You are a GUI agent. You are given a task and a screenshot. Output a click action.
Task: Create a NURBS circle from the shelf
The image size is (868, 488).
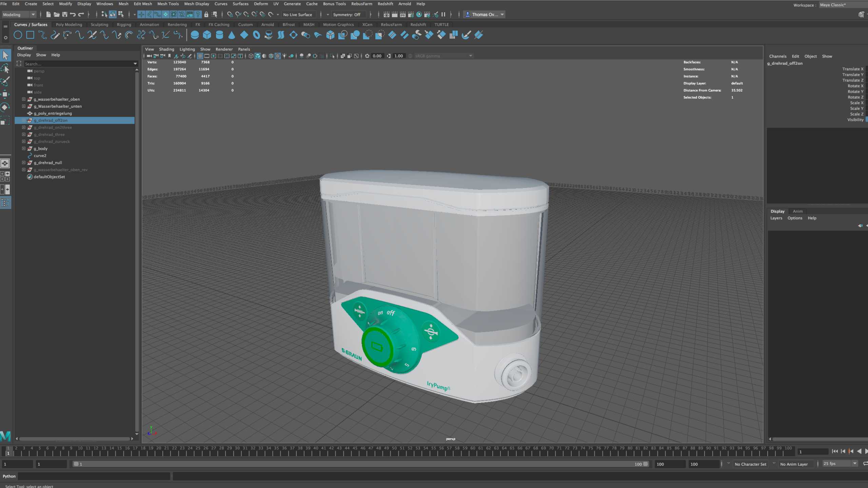point(18,35)
